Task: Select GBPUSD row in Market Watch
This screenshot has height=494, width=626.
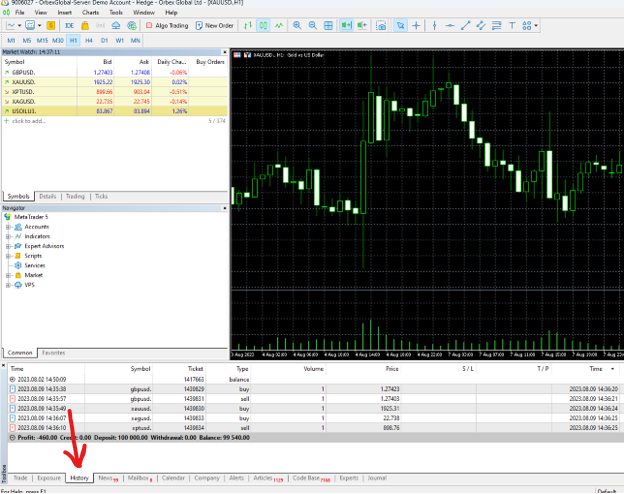Action: point(115,72)
